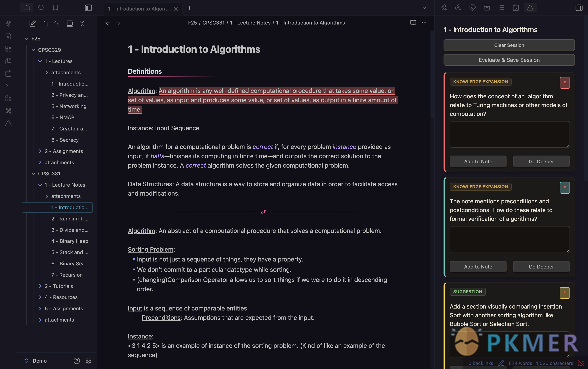Open the file explorer folder icon
Image resolution: width=588 pixels, height=369 pixels.
click(27, 8)
